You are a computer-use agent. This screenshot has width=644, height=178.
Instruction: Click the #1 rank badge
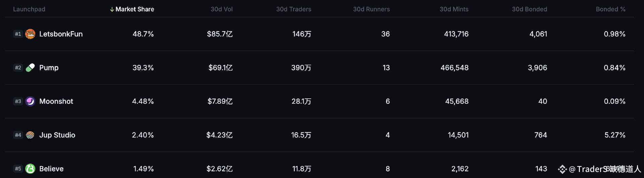18,34
